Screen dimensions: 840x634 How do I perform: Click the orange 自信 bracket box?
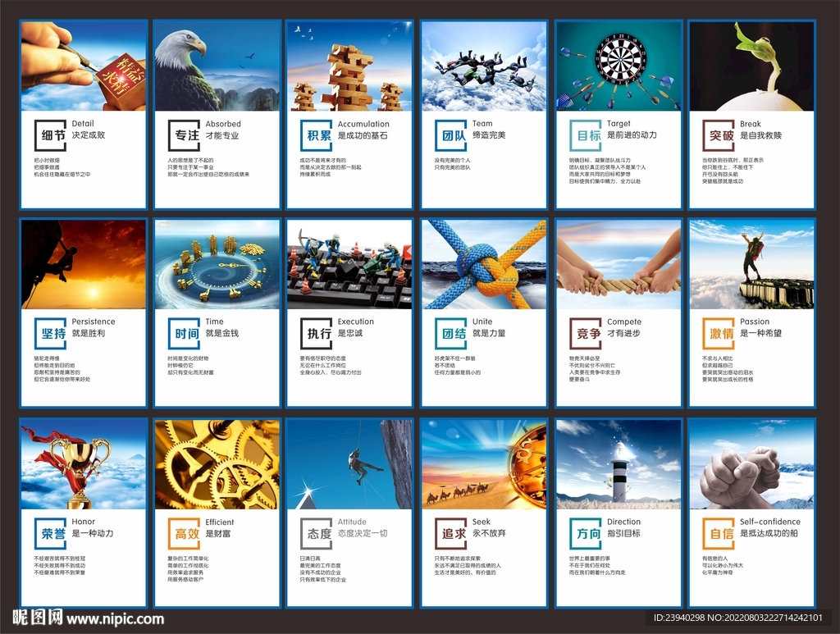point(719,533)
